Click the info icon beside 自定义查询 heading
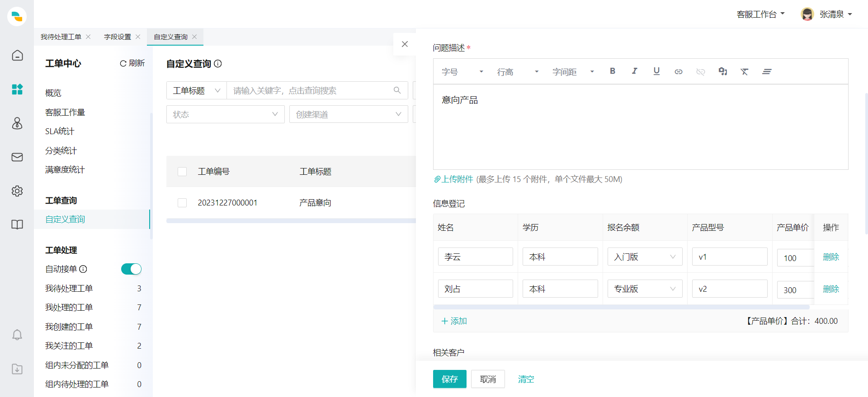The image size is (868, 397). click(x=218, y=64)
